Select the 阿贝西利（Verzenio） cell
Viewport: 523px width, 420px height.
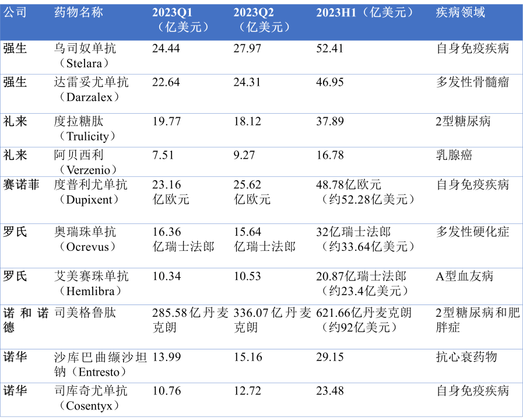[85, 163]
